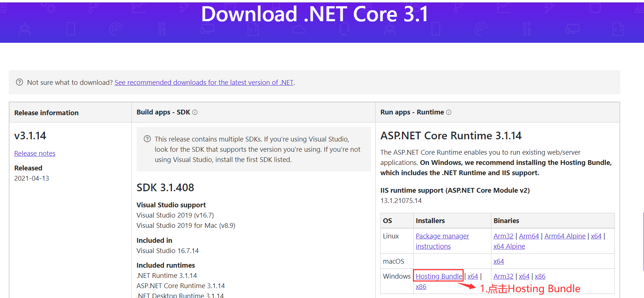Click 'ASP.NET Core Runtime 3.1.14' under Included runtimes
644x298 pixels.
[181, 286]
